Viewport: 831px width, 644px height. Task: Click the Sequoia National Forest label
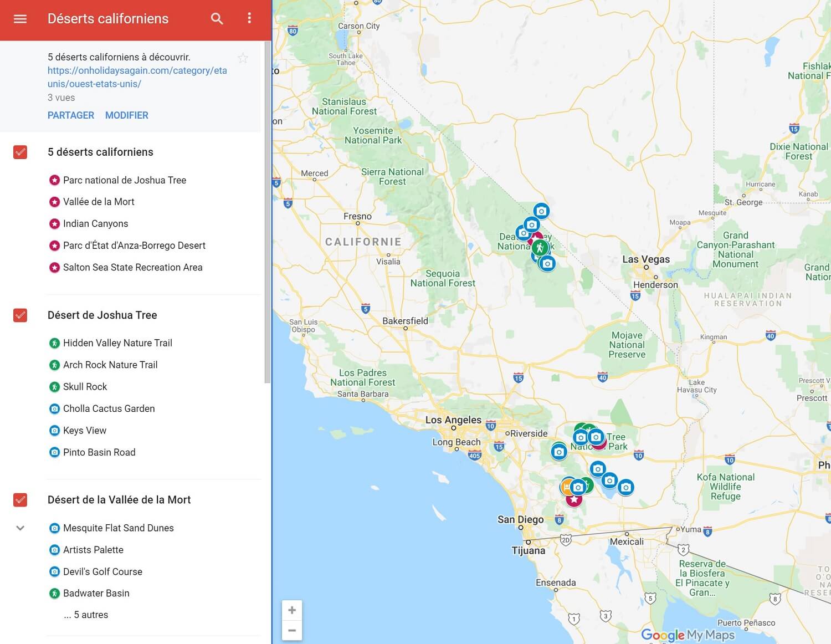pyautogui.click(x=443, y=278)
